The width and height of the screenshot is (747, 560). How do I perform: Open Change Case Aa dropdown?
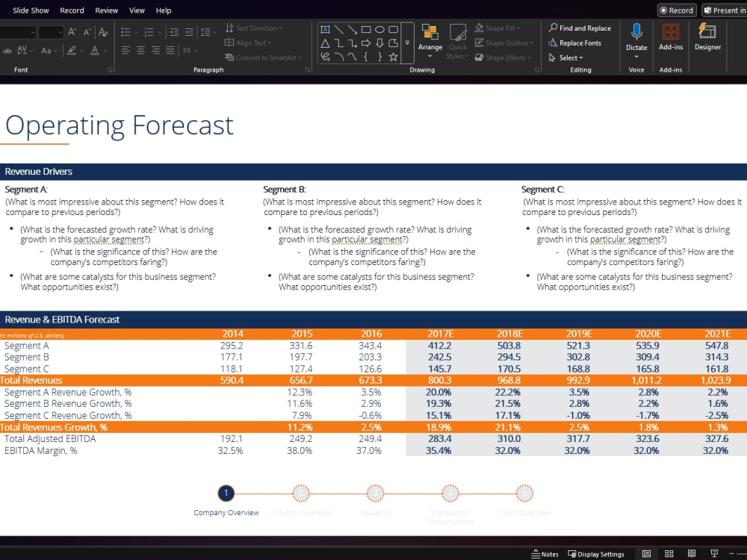[x=49, y=51]
